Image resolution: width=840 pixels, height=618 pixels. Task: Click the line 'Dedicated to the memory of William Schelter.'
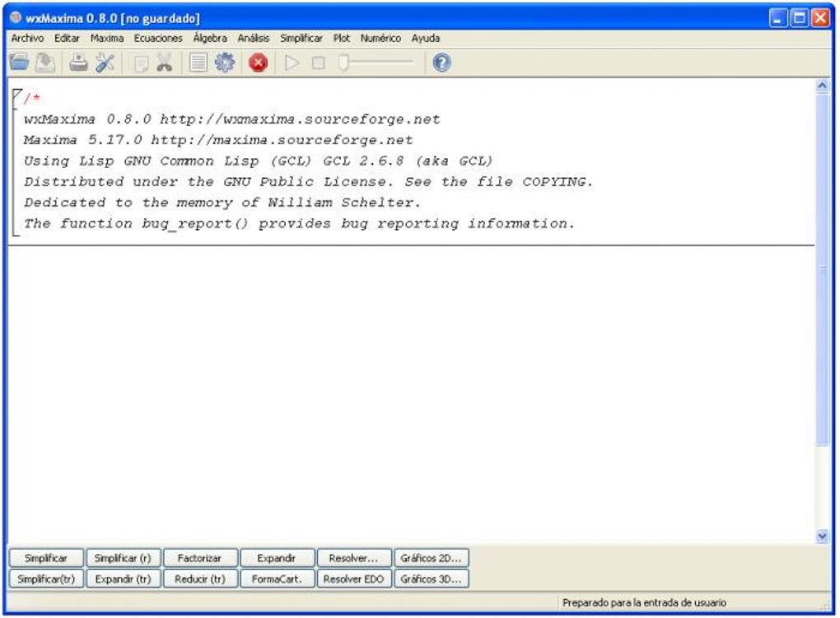(222, 204)
